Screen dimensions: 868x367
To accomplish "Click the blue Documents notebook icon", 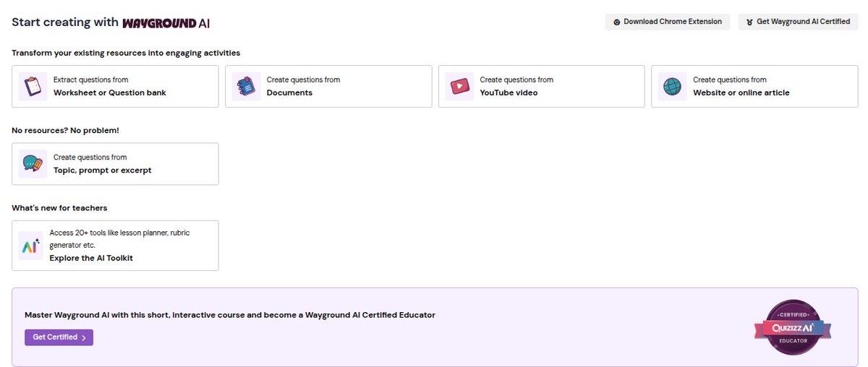I will pos(246,87).
